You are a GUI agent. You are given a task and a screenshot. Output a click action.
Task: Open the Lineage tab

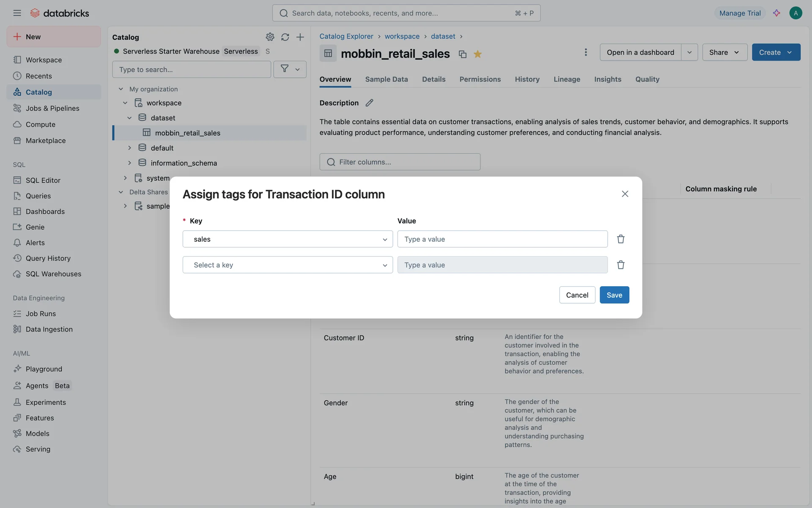pos(567,79)
